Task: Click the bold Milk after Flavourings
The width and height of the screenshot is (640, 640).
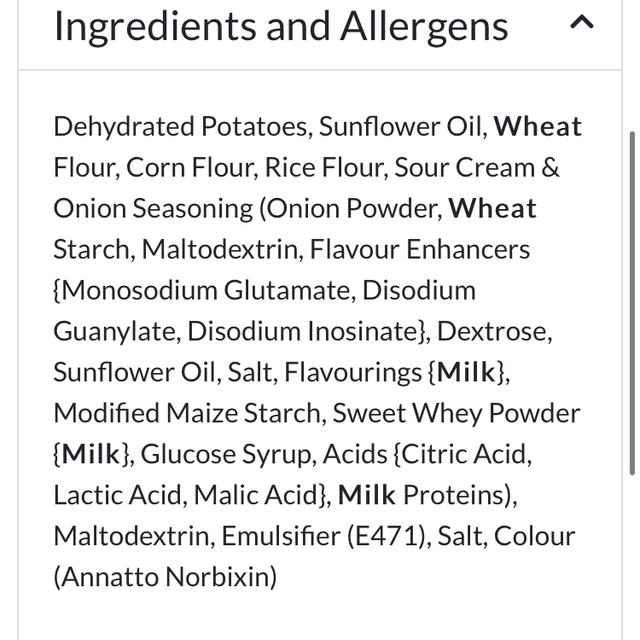Action: [466, 373]
